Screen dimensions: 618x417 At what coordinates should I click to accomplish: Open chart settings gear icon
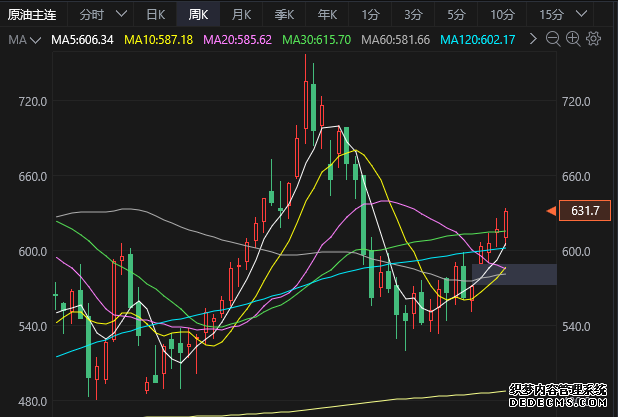(x=594, y=39)
